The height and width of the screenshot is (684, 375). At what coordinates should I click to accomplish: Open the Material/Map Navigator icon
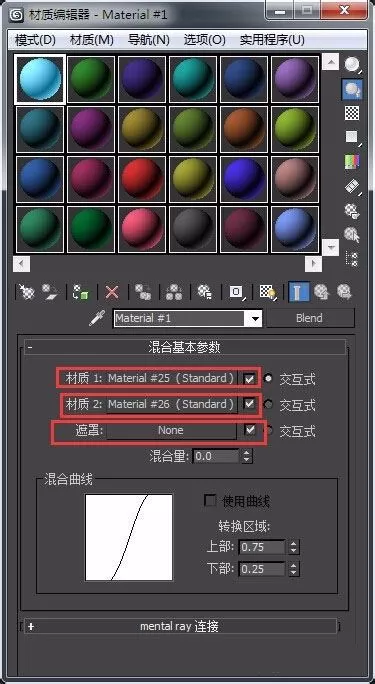point(352,259)
